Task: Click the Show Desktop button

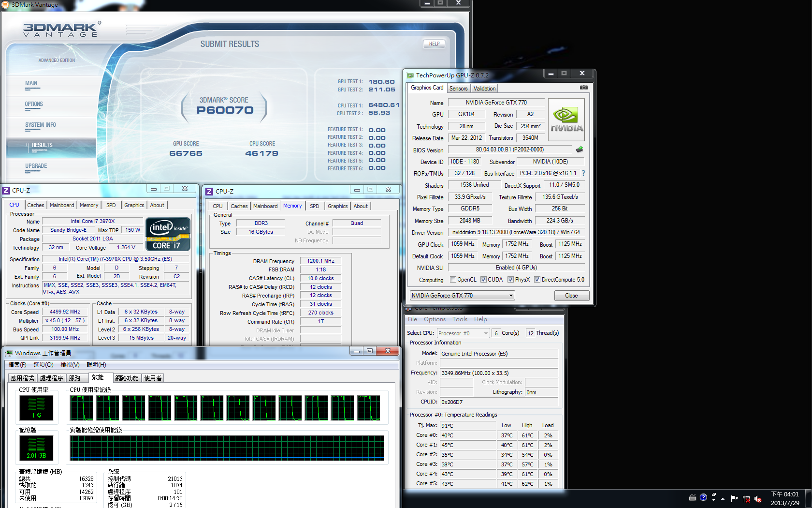Action: pyautogui.click(x=809, y=499)
